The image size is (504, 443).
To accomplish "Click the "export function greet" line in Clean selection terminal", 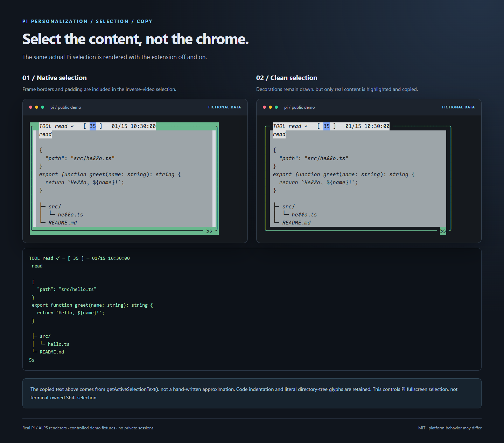I will click(344, 174).
